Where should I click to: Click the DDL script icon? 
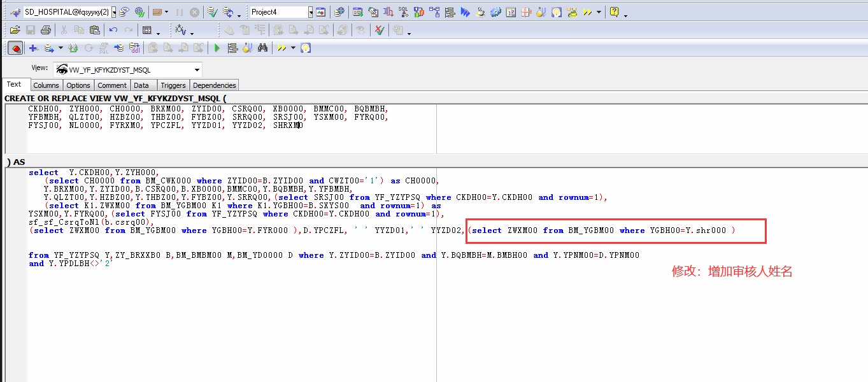coord(134,48)
